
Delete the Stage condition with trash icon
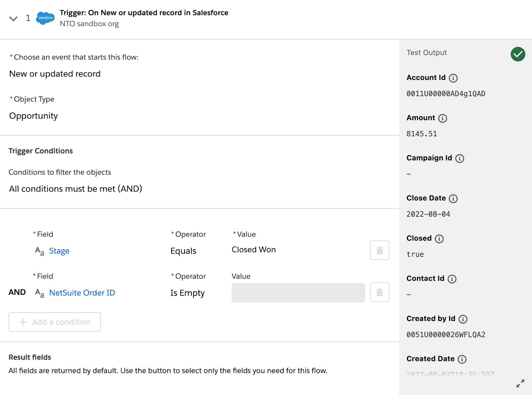(x=379, y=250)
